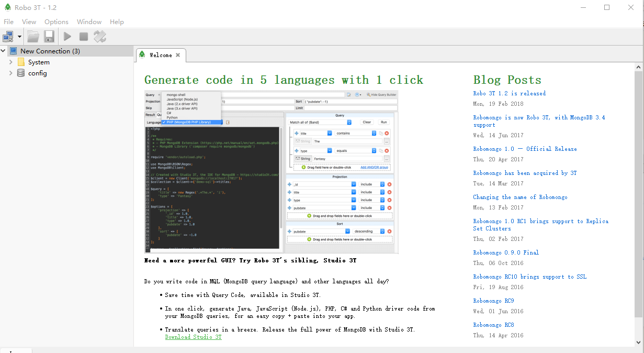The image size is (644, 353).
Task: Click the 'Mon, 19 Feb 2018' date
Action: coord(498,104)
